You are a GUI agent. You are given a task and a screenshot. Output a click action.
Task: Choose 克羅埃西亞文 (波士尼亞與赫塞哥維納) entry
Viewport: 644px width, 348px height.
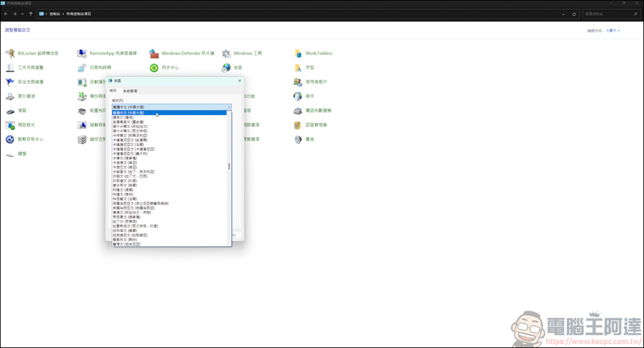click(169, 203)
